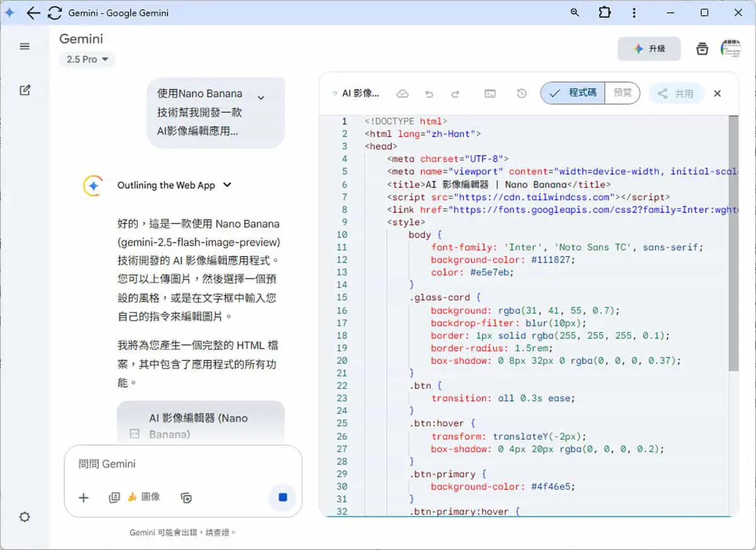The width and height of the screenshot is (756, 550).
Task: Expand the Outlining the Web App thoughts
Action: 175,185
